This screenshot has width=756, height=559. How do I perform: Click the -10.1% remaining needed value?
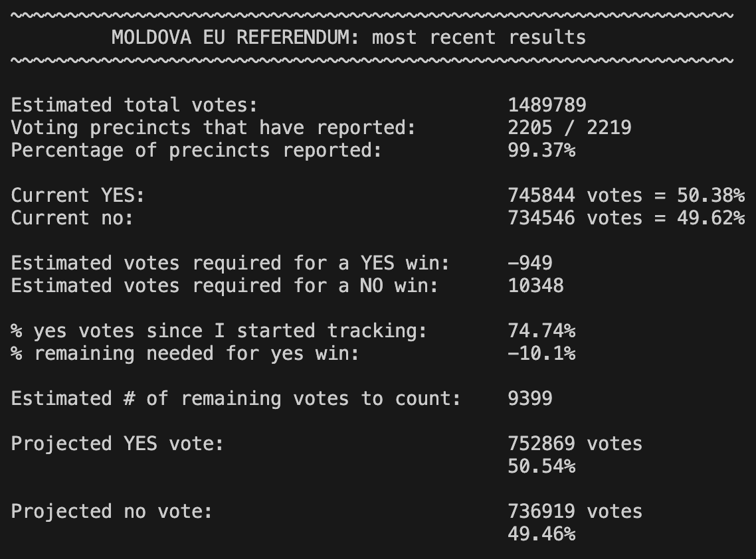[541, 353]
